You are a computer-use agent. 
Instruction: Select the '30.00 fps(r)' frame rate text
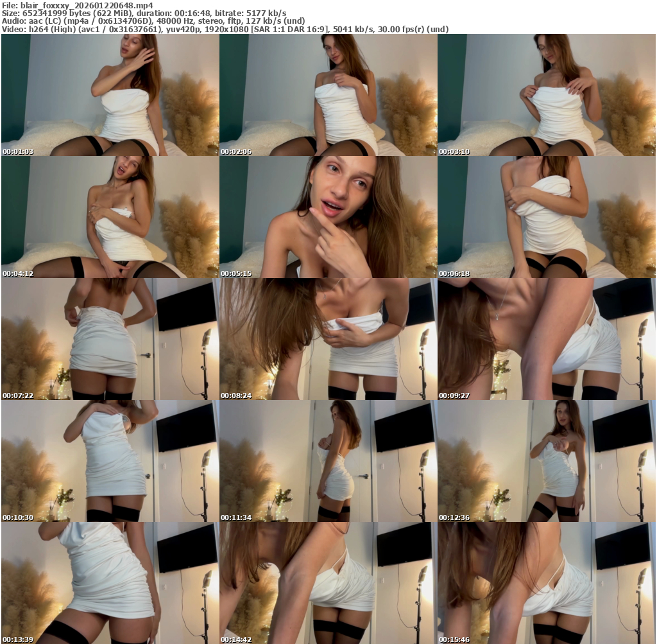tap(402, 30)
